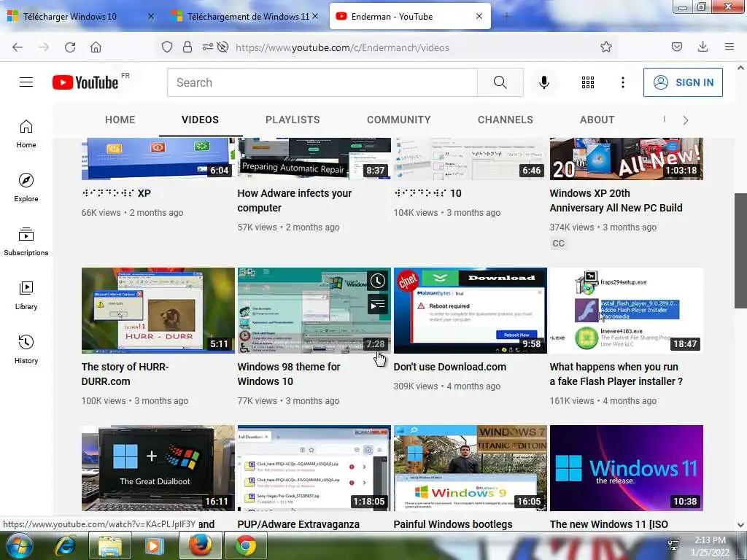Viewport: 747px width, 560px height.
Task: Open the tracking protection shield icon
Action: (167, 47)
